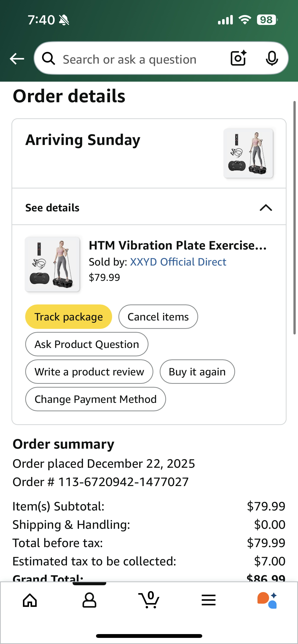Tap Buy it again
This screenshot has width=298, height=644.
click(197, 372)
